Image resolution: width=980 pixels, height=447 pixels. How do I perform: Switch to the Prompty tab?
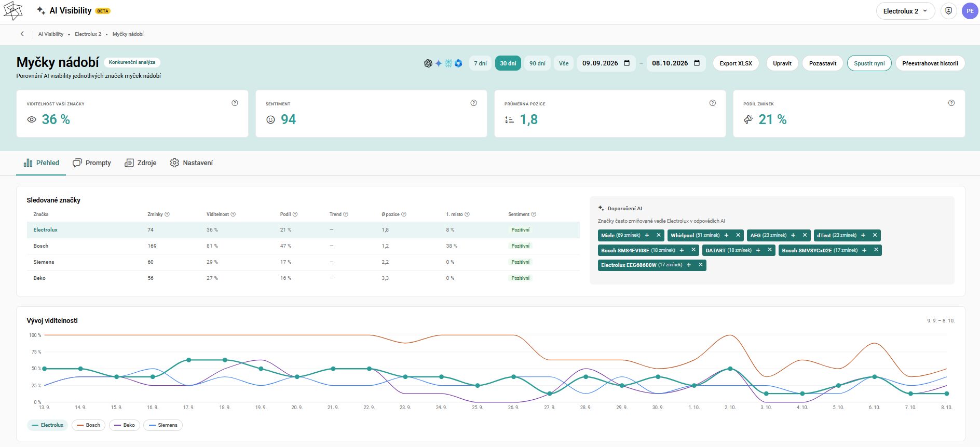pos(92,163)
